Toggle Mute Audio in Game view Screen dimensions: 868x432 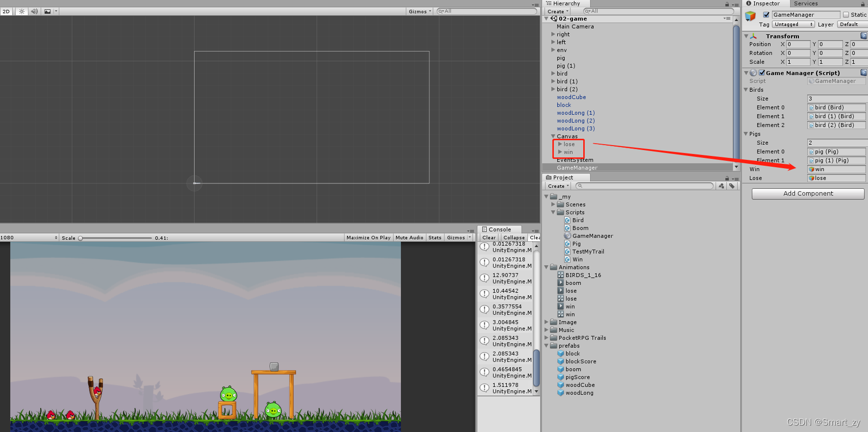(409, 237)
